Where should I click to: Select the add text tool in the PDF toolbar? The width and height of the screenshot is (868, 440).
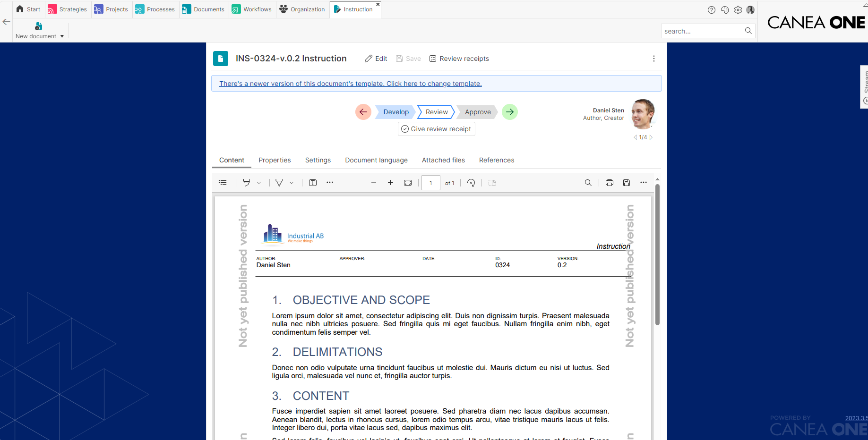313,183
